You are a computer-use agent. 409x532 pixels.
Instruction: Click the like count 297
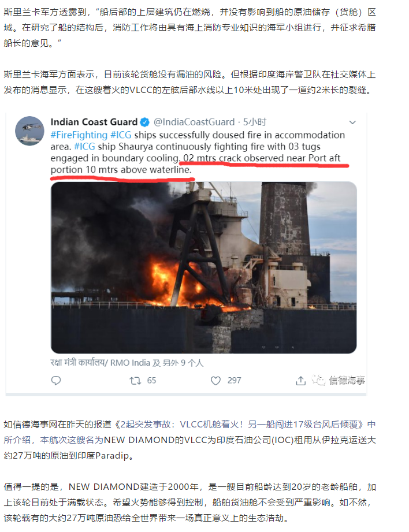coord(234,381)
